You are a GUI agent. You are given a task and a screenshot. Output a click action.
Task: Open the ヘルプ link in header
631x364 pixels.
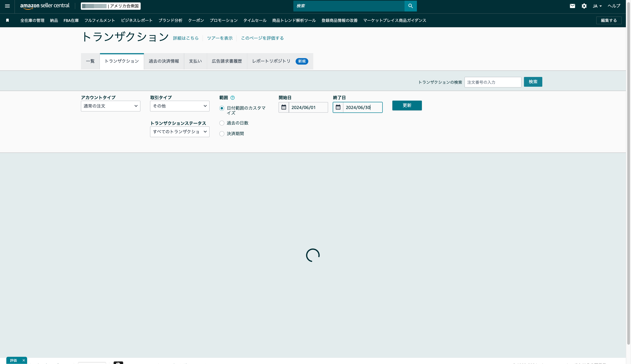[x=614, y=6]
